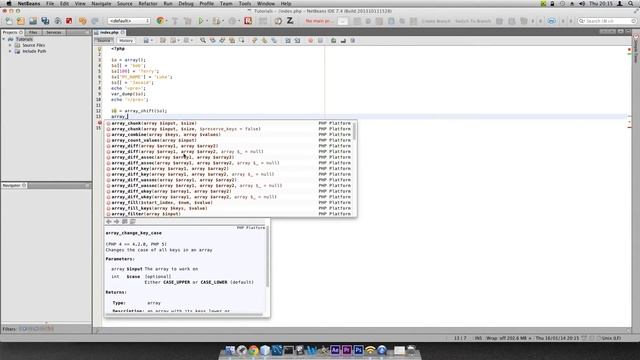The width and height of the screenshot is (640, 360).
Task: Select array_filter in autocomplete list
Action: click(231, 214)
